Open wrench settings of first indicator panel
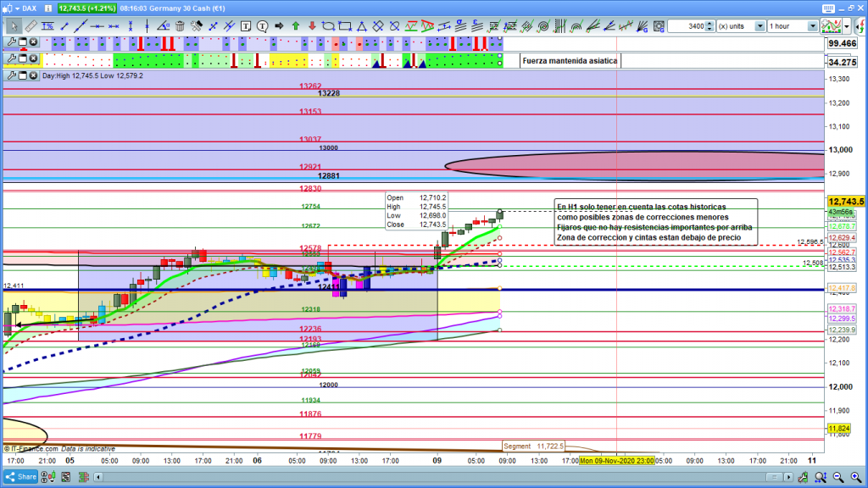Screen dimensions: 868x488 click(11, 42)
